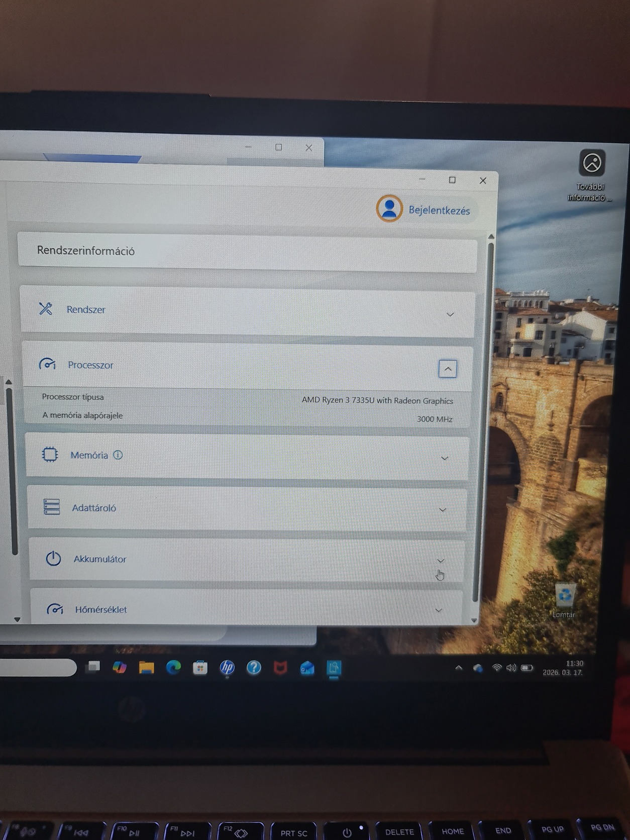Viewport: 630px width, 840px height.
Task: Click the 'Processzor típusa' row label
Action: click(x=73, y=397)
